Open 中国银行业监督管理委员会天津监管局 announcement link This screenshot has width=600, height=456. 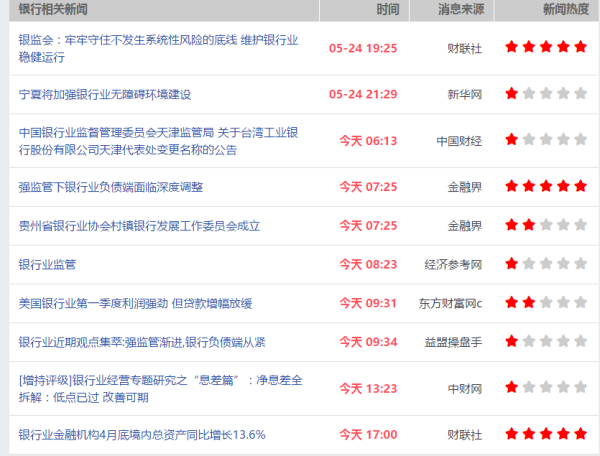(x=158, y=141)
